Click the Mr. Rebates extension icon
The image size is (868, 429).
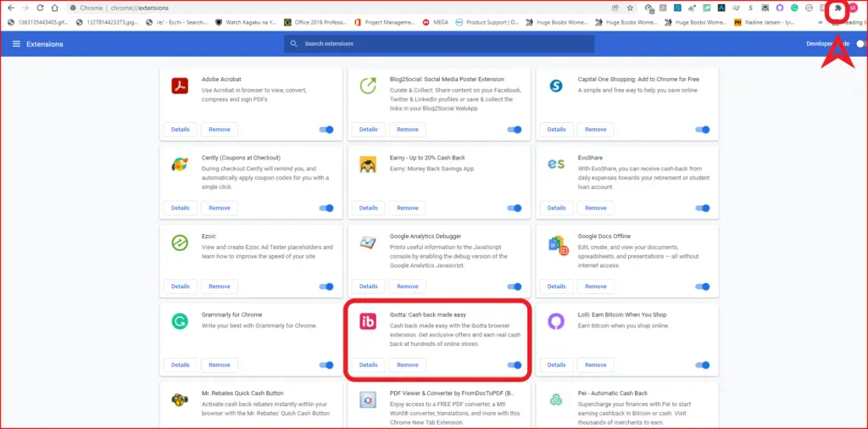180,399
